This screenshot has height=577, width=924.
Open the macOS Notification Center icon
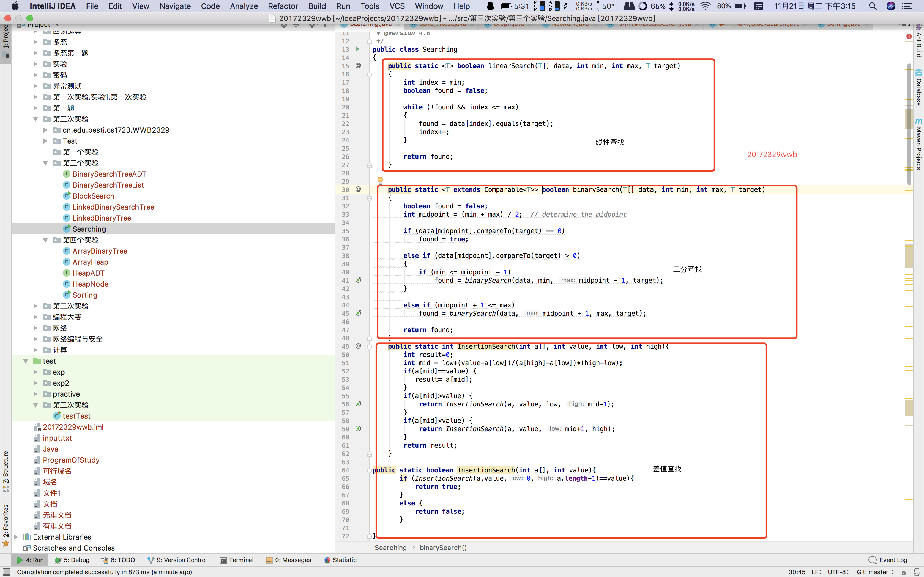tap(907, 6)
